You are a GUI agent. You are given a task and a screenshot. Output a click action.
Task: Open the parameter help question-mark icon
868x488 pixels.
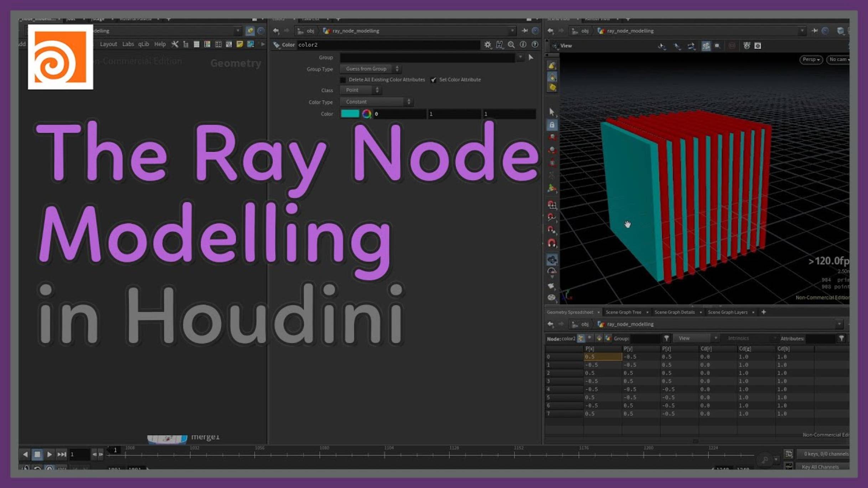click(535, 45)
